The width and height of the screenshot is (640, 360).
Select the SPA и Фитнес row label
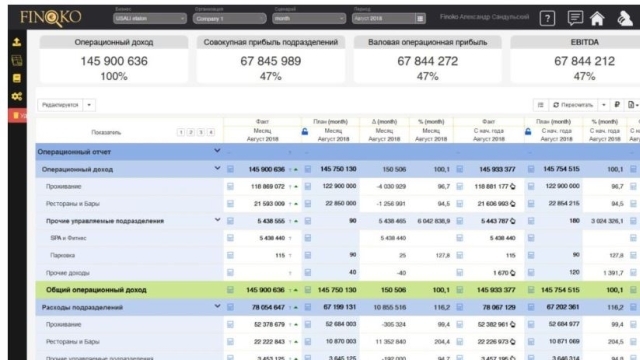click(68, 238)
